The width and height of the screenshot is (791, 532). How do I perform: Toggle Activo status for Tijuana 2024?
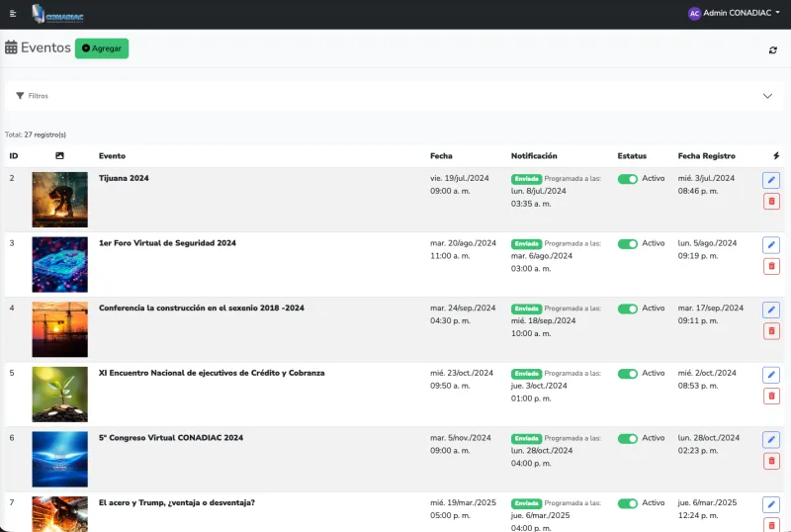628,179
